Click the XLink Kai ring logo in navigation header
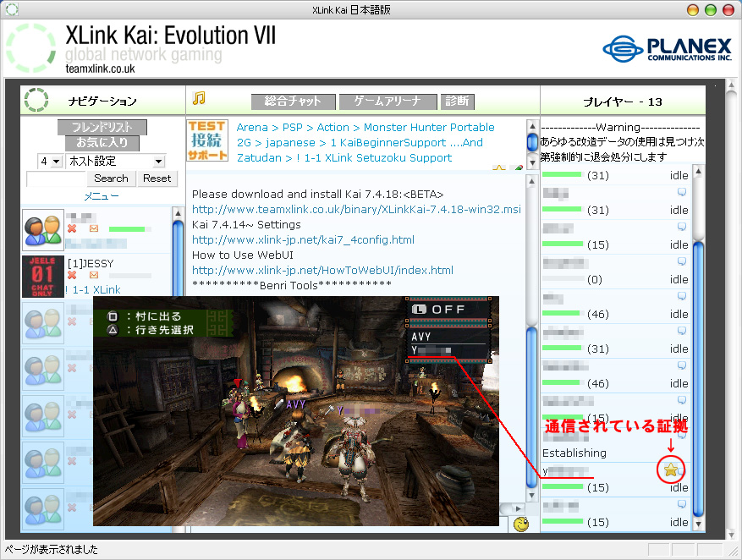 (x=36, y=100)
